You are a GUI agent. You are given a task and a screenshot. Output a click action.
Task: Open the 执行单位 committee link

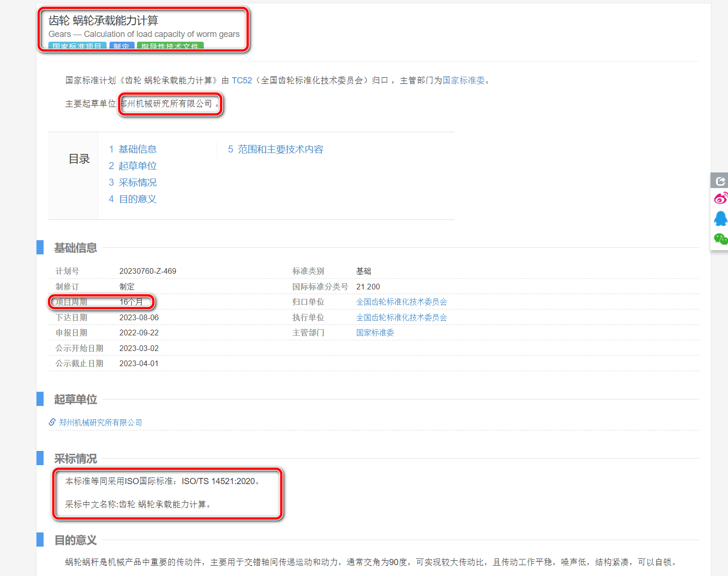click(x=401, y=317)
